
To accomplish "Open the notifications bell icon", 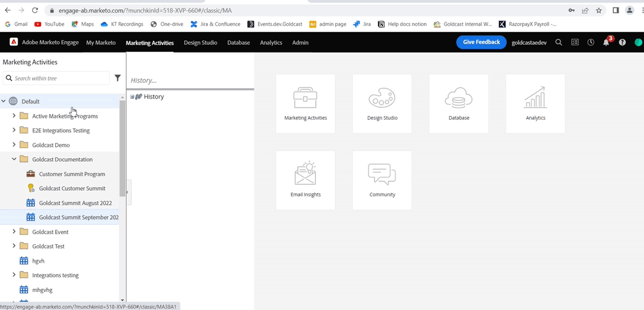I will coord(606,42).
